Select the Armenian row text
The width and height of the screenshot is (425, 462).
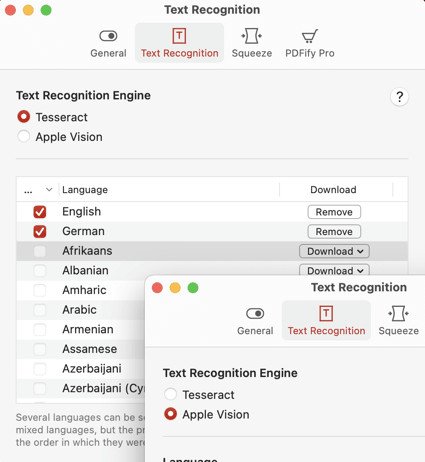[x=88, y=330]
